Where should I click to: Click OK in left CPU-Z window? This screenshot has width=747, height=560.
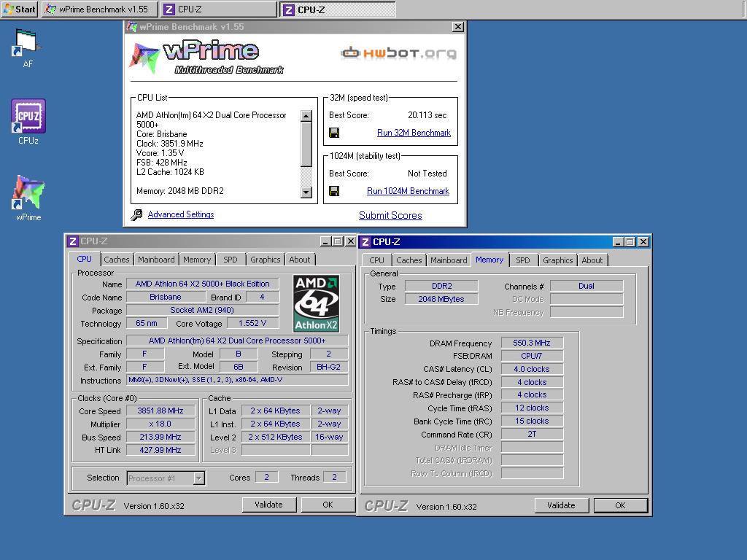328,505
